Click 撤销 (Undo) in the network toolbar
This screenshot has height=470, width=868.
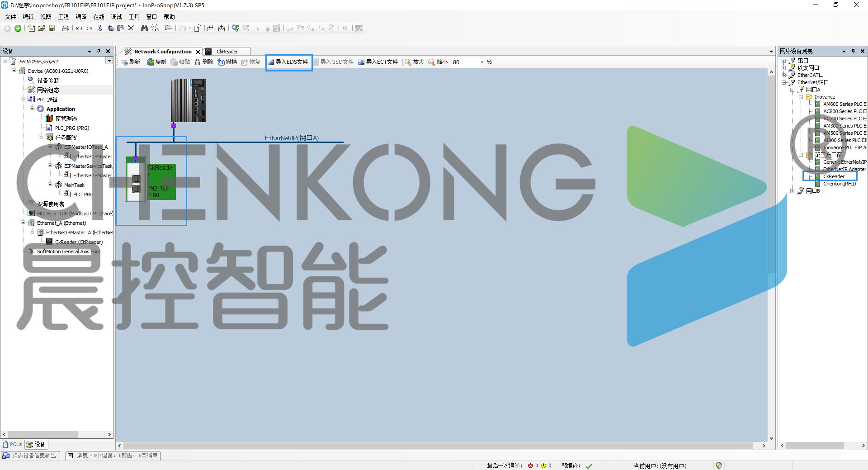(227, 62)
